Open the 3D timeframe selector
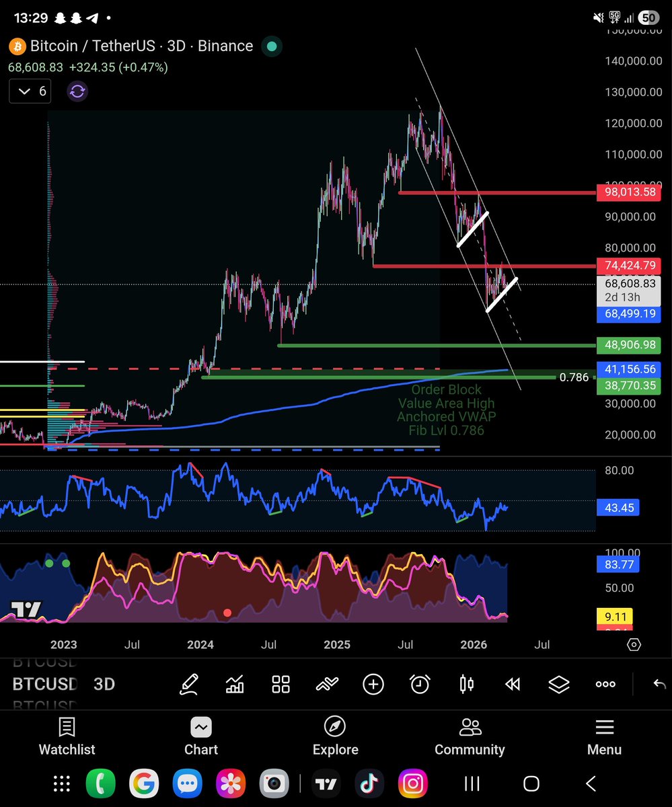The width and height of the screenshot is (672, 807). pos(104,685)
